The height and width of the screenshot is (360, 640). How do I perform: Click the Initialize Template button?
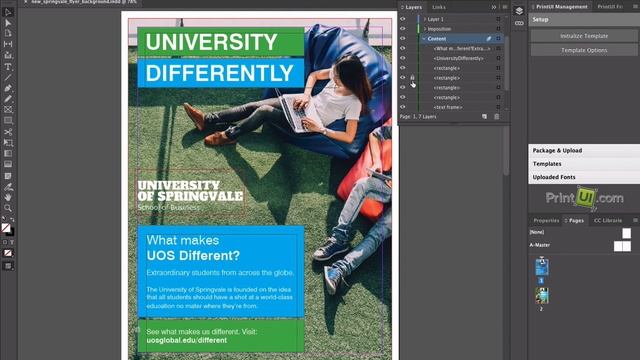point(584,36)
